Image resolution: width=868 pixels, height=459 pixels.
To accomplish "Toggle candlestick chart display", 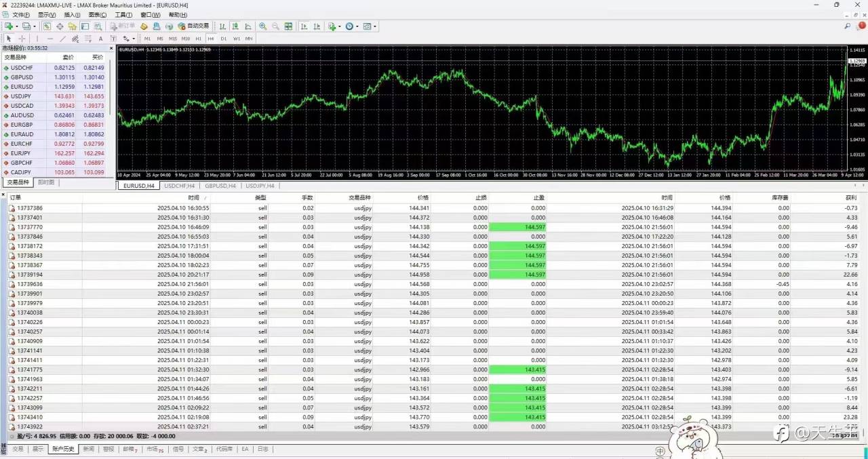I will click(x=235, y=26).
